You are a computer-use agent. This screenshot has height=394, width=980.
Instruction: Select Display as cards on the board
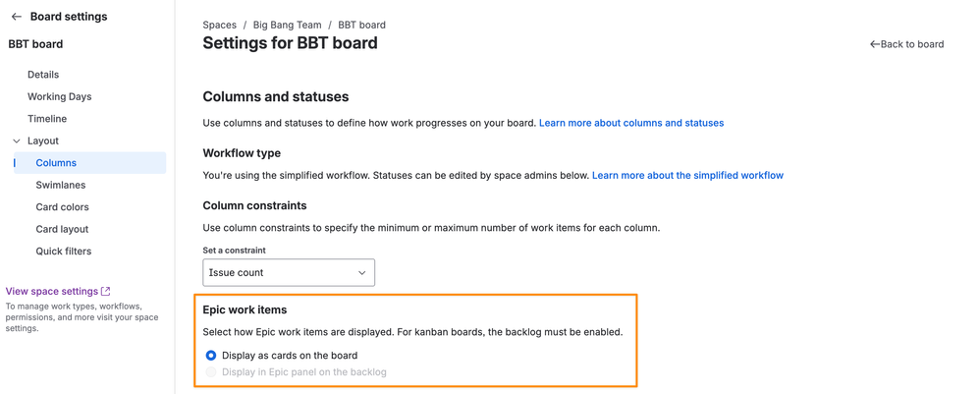pos(211,356)
